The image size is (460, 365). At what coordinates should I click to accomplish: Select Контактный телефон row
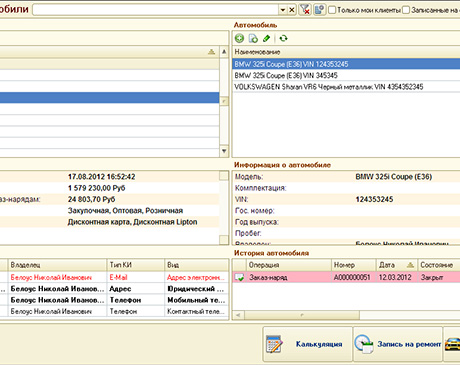[114, 311]
